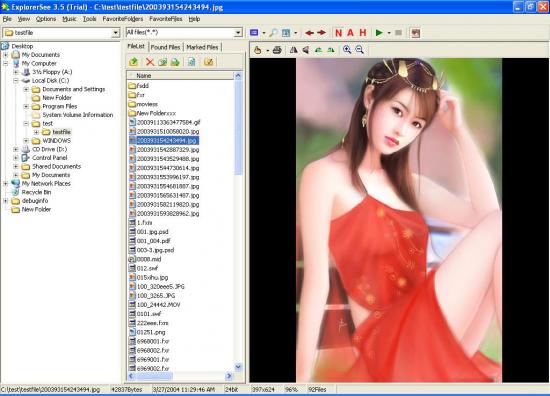
Task: Open dropdown arrow beside play button
Action: pos(389,33)
